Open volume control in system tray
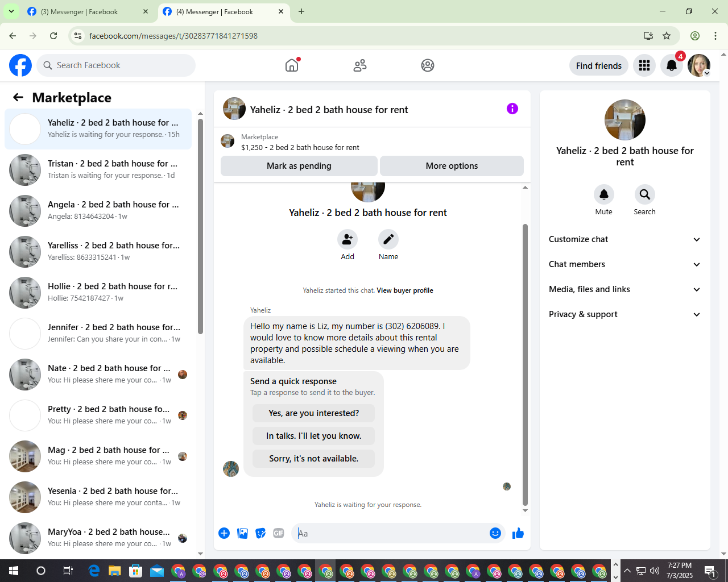The height and width of the screenshot is (582, 728). 655,571
